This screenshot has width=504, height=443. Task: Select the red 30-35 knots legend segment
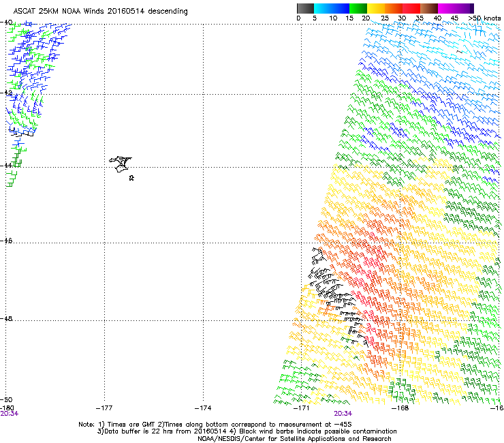pos(411,8)
